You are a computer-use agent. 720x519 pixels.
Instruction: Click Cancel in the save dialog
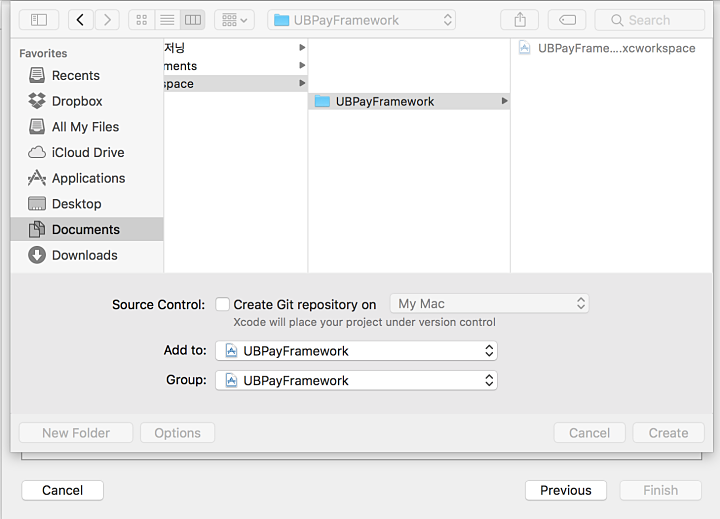(x=590, y=433)
